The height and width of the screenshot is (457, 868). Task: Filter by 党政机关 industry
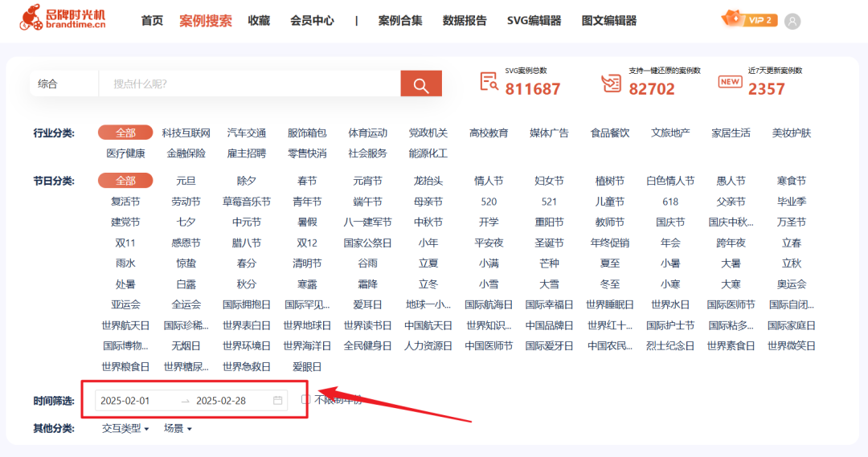[x=428, y=133]
